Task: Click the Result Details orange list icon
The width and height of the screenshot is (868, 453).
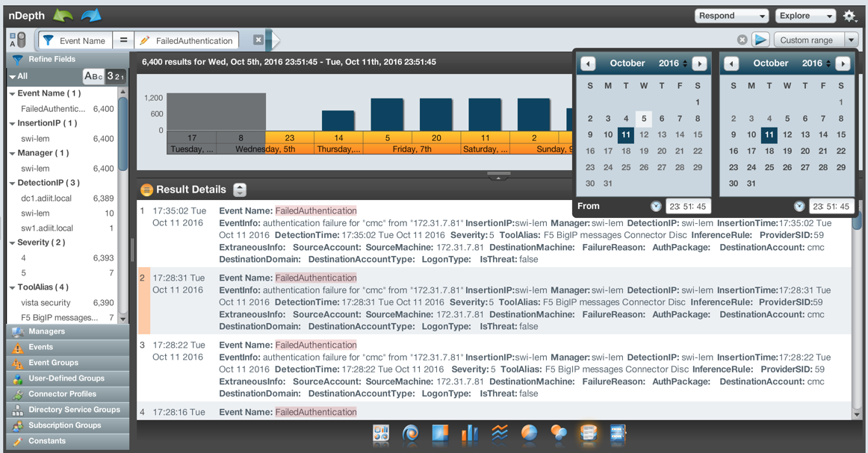Action: coord(146,190)
